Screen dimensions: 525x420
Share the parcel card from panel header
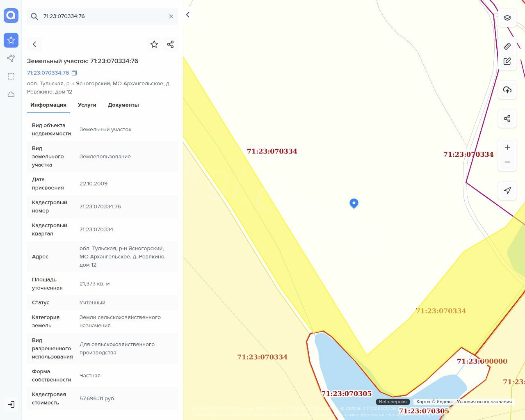(171, 44)
